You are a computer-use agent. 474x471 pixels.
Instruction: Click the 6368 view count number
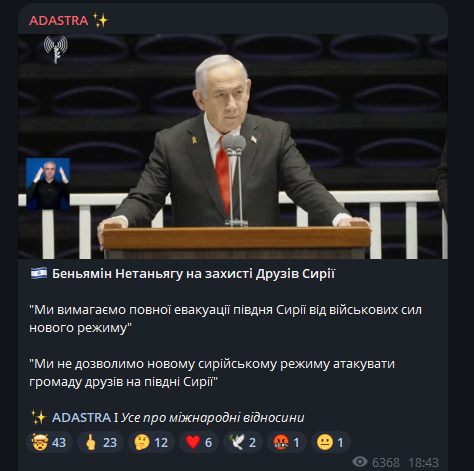point(386,462)
